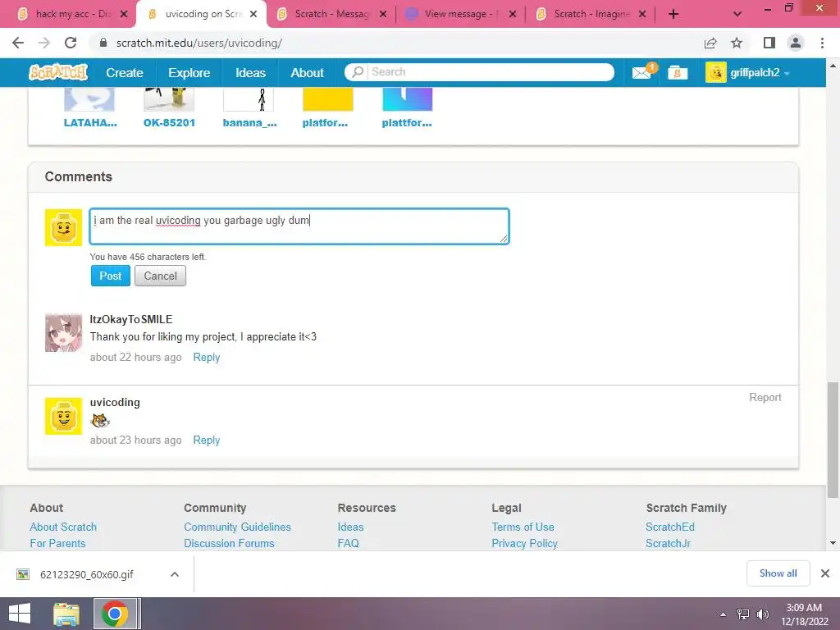Screen dimensions: 840x630
Task: Click uvicoding's avatar in comments
Action: [x=63, y=416]
